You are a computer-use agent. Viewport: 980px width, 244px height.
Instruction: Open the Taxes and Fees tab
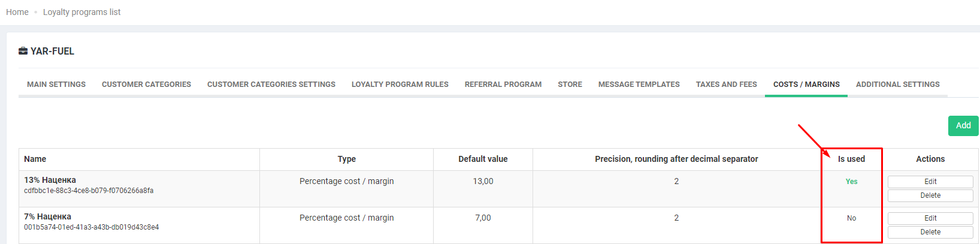click(x=726, y=85)
